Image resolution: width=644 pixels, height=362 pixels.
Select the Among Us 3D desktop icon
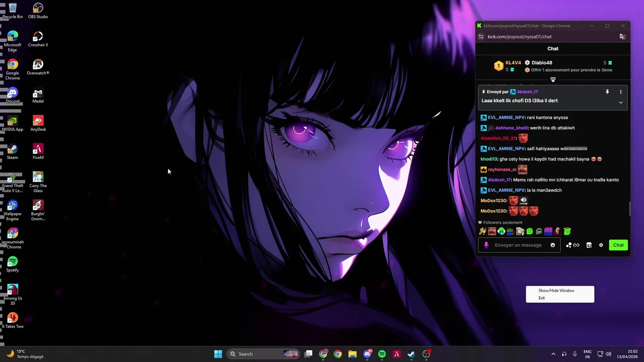13,295
